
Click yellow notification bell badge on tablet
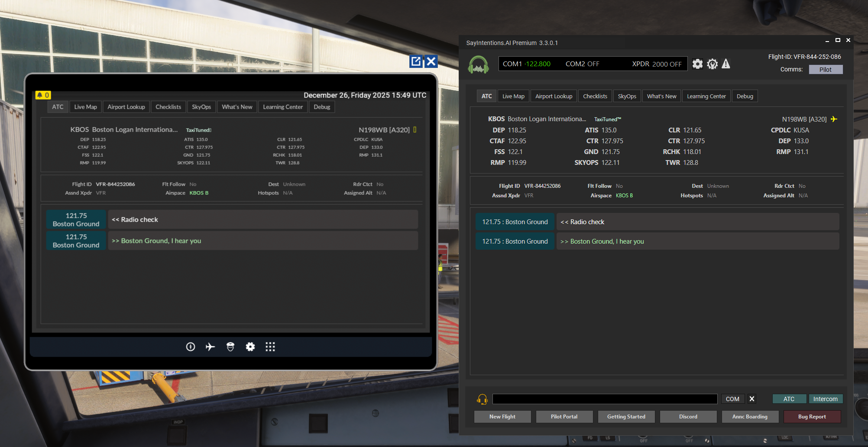[x=43, y=95]
